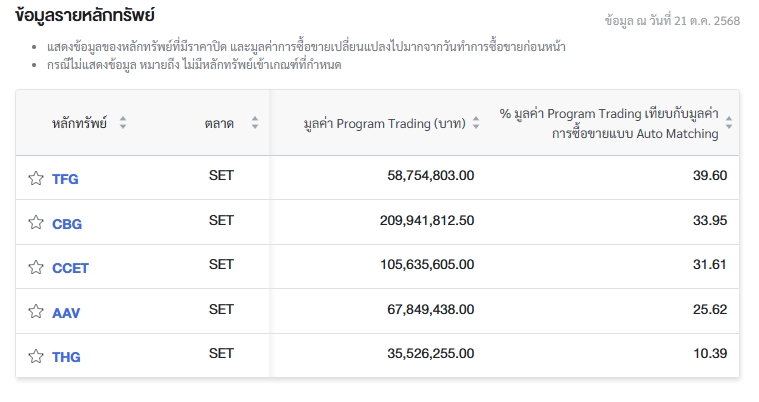The height and width of the screenshot is (402, 759).
Task: Open the CBG stock link
Action: pos(67,224)
